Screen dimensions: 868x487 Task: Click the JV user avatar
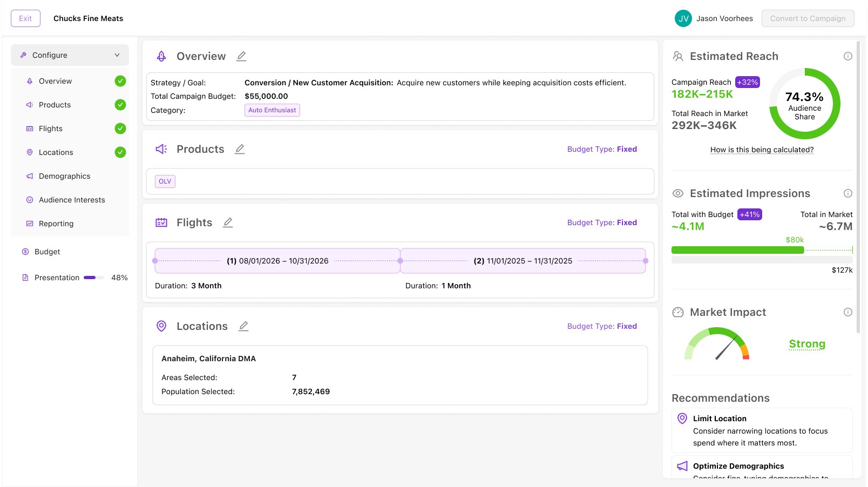point(683,18)
